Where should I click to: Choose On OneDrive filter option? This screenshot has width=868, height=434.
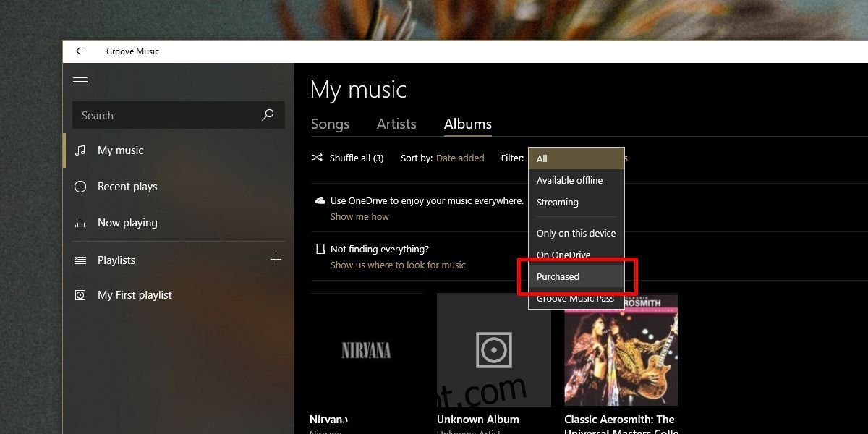576,255
